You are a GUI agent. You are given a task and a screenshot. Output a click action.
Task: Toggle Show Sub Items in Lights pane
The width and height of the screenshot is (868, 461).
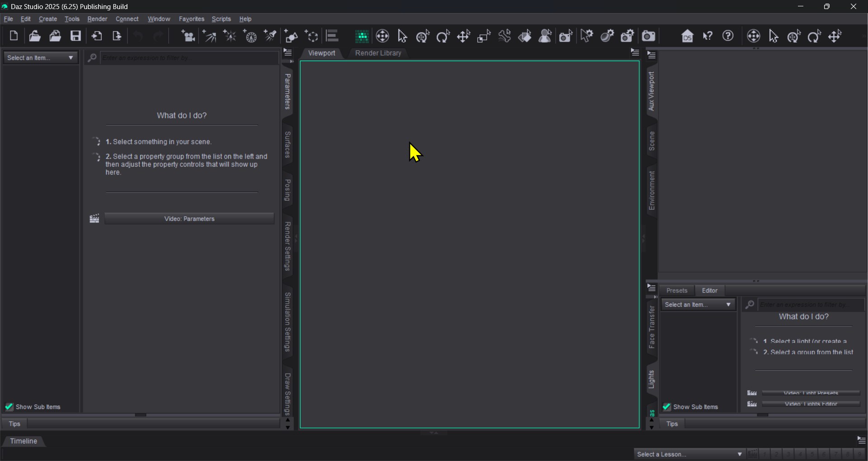pyautogui.click(x=666, y=407)
